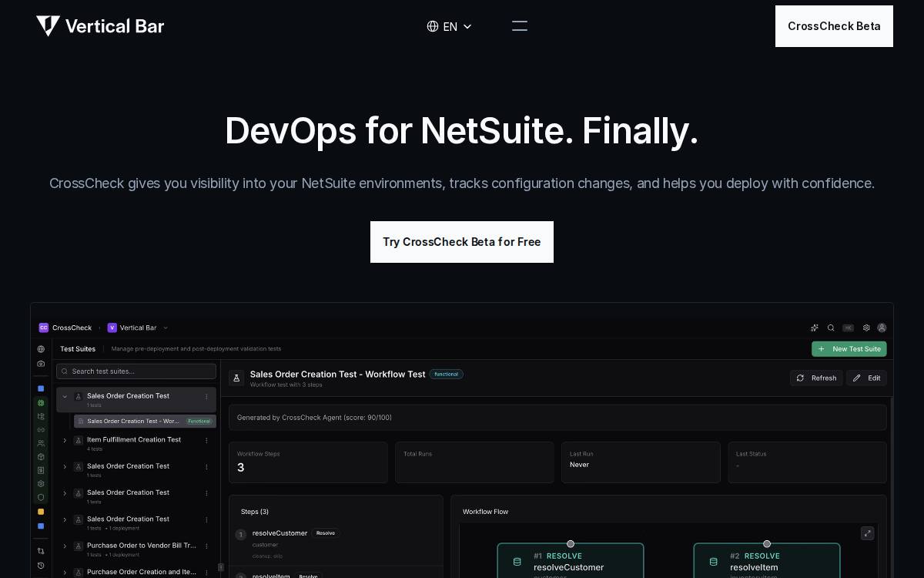This screenshot has width=924, height=578.
Task: Click the yellow square sidebar icon
Action: coord(41,512)
